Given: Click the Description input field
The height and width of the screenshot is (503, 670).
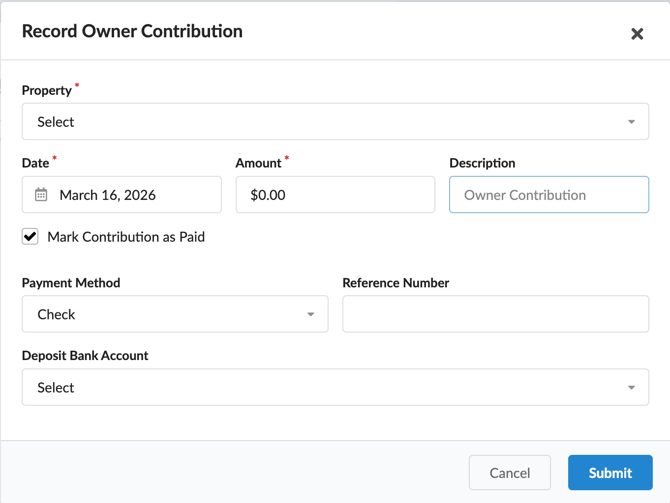Looking at the screenshot, I should [549, 194].
